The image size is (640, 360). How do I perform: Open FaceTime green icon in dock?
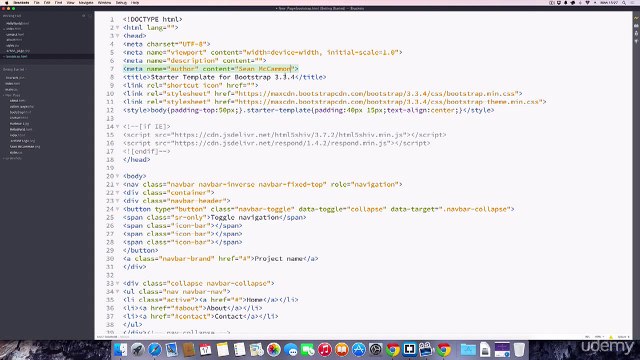coord(308,350)
